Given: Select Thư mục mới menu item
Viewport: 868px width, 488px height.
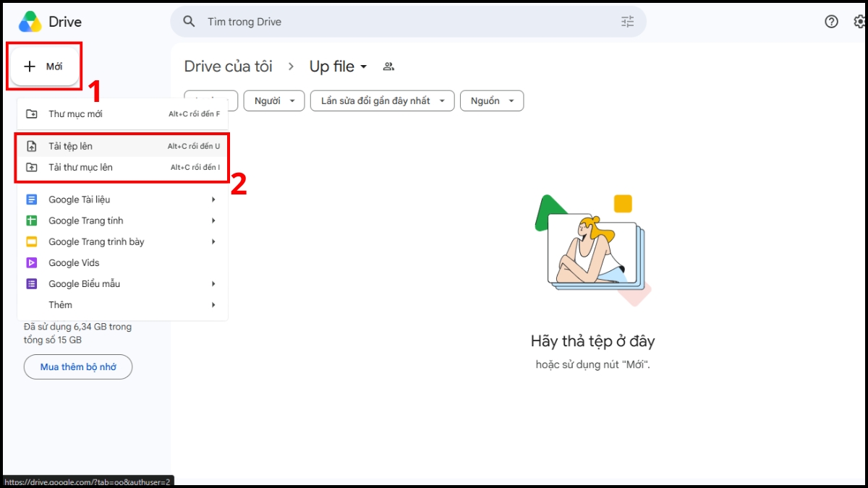Looking at the screenshot, I should coord(122,114).
